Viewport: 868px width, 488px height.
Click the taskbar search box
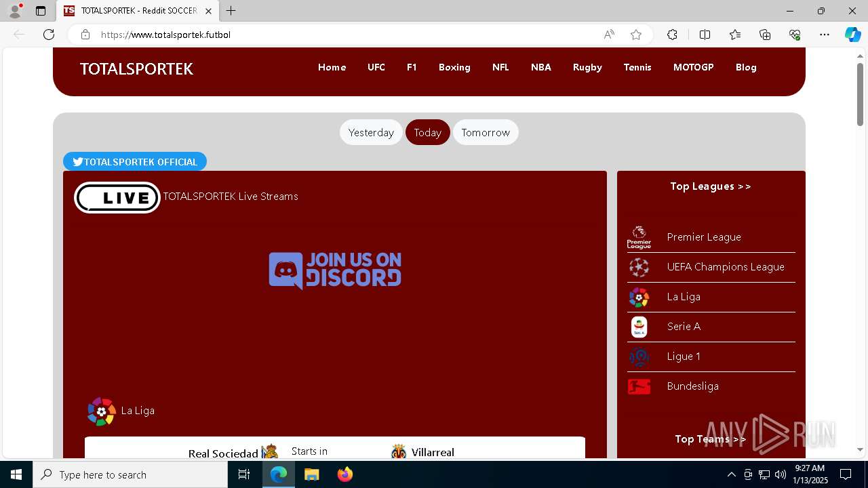(130, 474)
